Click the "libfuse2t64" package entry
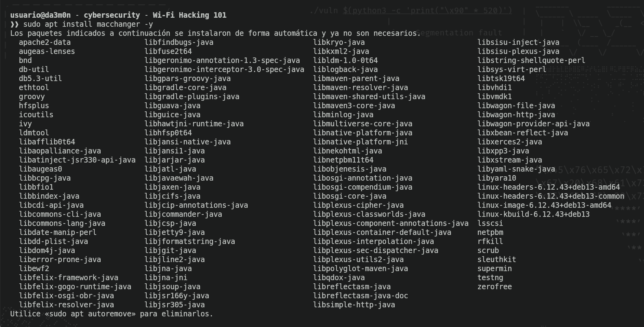 click(x=168, y=52)
